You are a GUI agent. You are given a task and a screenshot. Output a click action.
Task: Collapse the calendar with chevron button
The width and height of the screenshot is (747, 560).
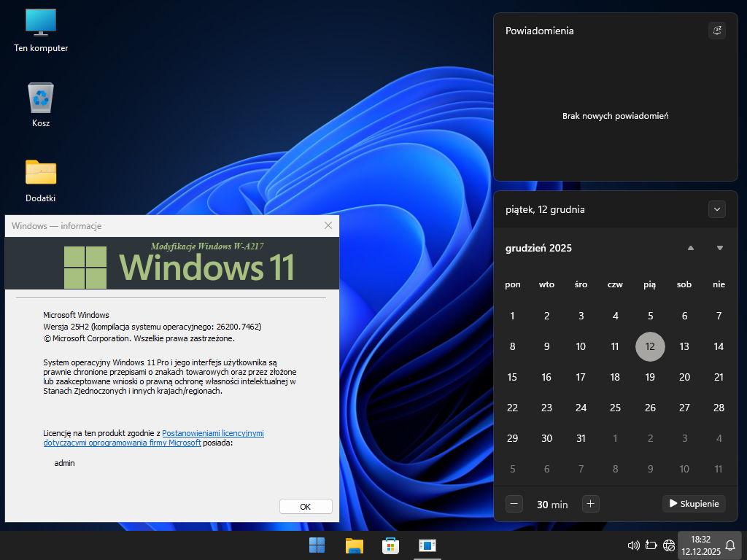click(x=717, y=209)
